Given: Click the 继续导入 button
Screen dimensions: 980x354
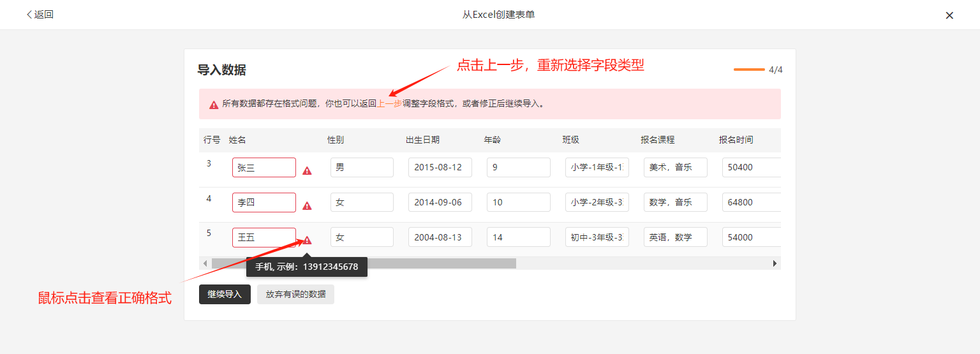Looking at the screenshot, I should [x=225, y=294].
